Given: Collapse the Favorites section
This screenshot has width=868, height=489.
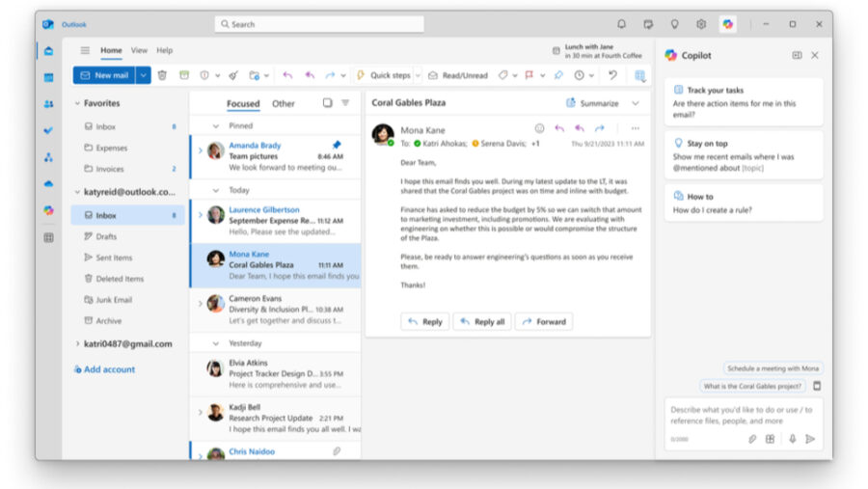Looking at the screenshot, I should point(77,103).
